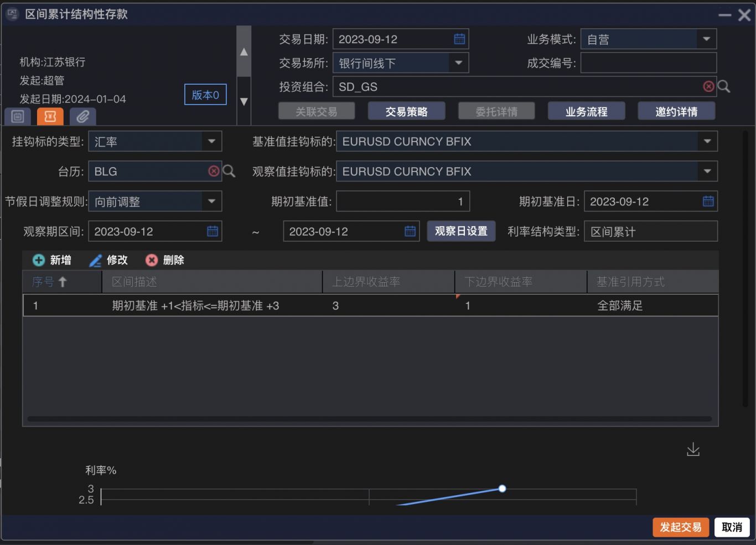This screenshot has width=756, height=545.
Task: Click the chart data point marker
Action: coord(502,489)
